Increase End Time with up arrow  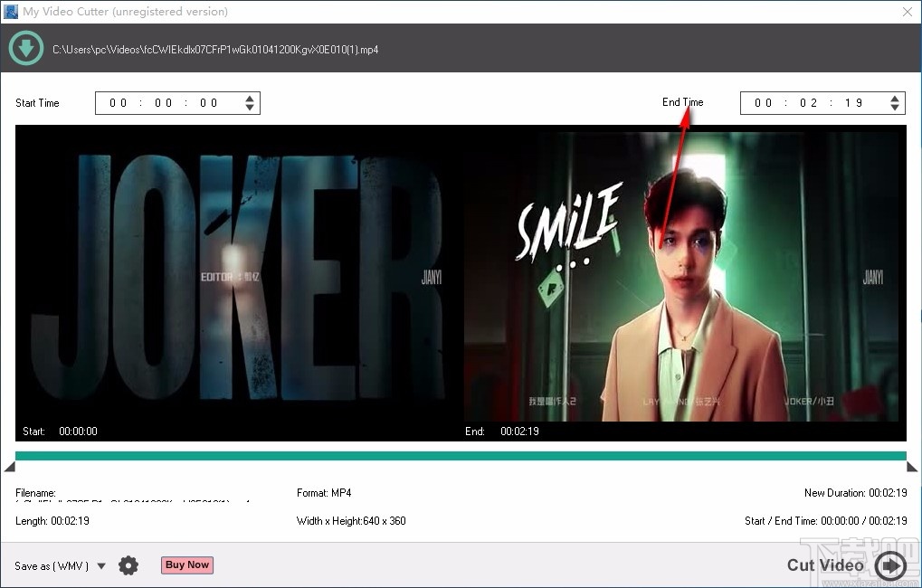(894, 99)
